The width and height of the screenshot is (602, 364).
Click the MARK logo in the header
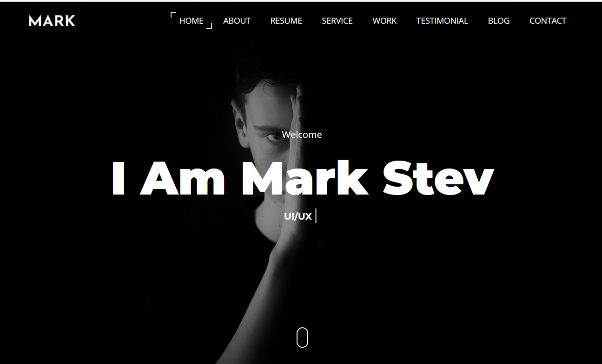coord(52,20)
